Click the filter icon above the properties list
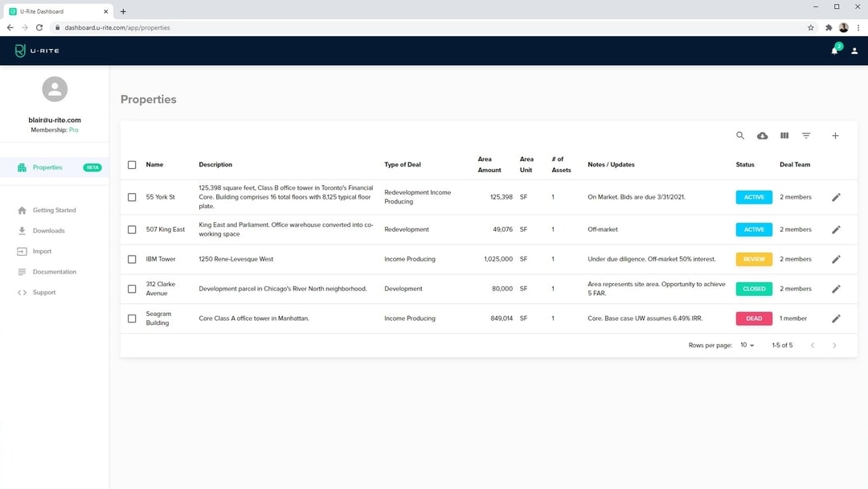Screen dimensions: 868x489 coord(806,135)
